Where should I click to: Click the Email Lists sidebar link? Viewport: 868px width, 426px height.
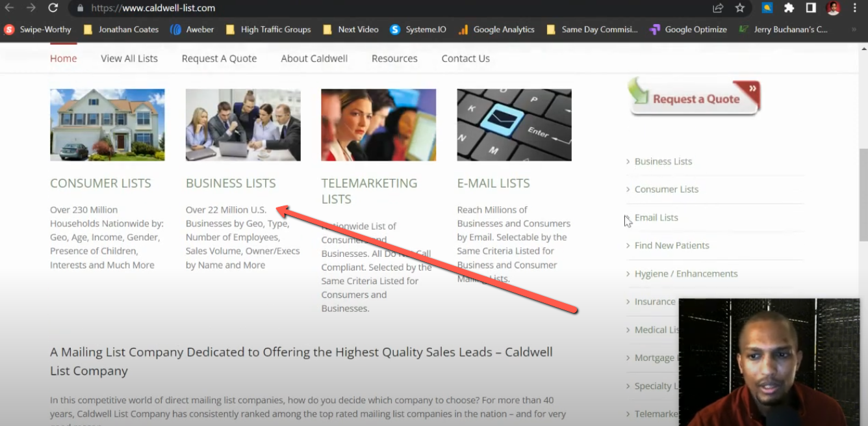(x=656, y=217)
